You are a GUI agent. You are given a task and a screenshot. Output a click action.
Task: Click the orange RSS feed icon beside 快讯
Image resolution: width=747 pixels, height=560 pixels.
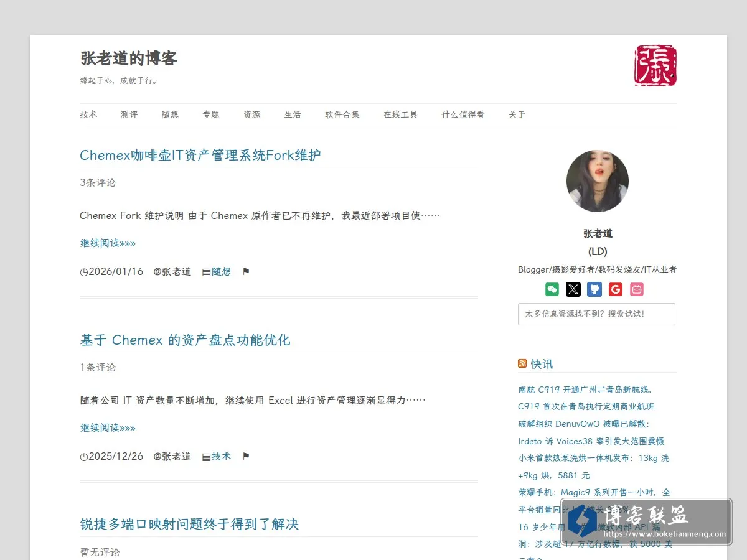[x=522, y=363]
